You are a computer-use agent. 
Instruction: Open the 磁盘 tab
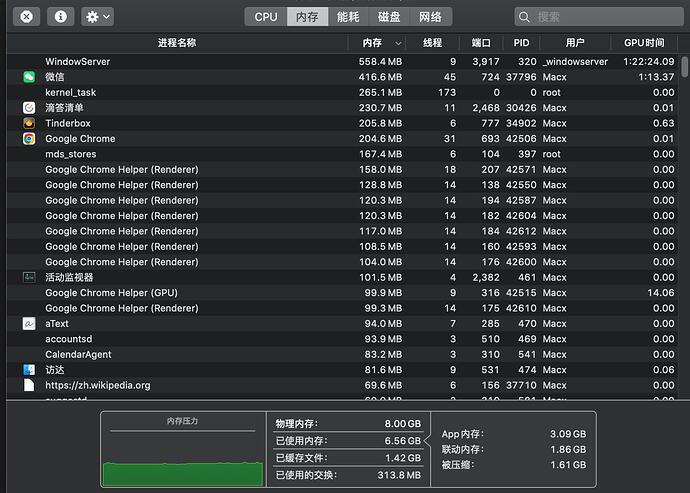389,17
